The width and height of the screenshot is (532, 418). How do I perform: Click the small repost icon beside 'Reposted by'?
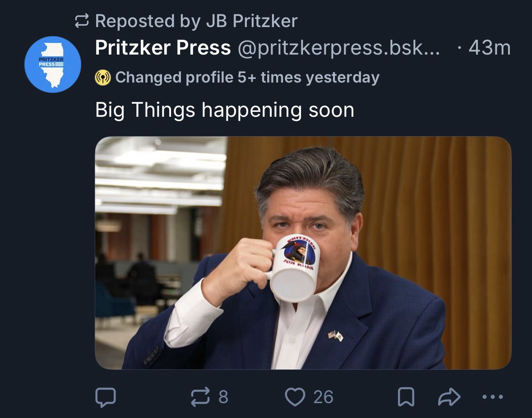pos(83,21)
